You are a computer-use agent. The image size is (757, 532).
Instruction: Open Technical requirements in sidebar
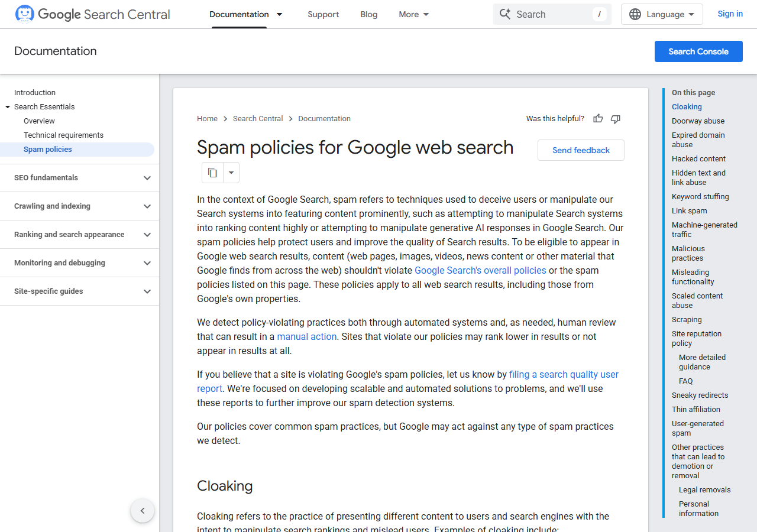point(63,135)
